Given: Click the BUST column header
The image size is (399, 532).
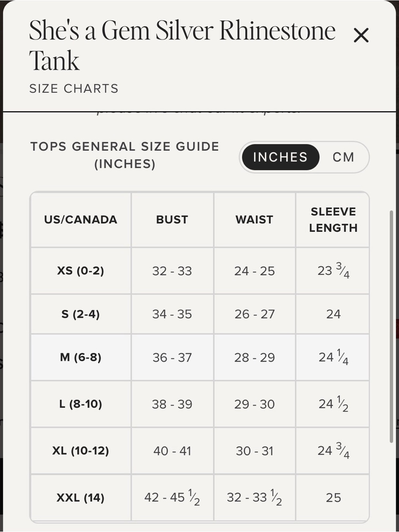Looking at the screenshot, I should (x=172, y=220).
